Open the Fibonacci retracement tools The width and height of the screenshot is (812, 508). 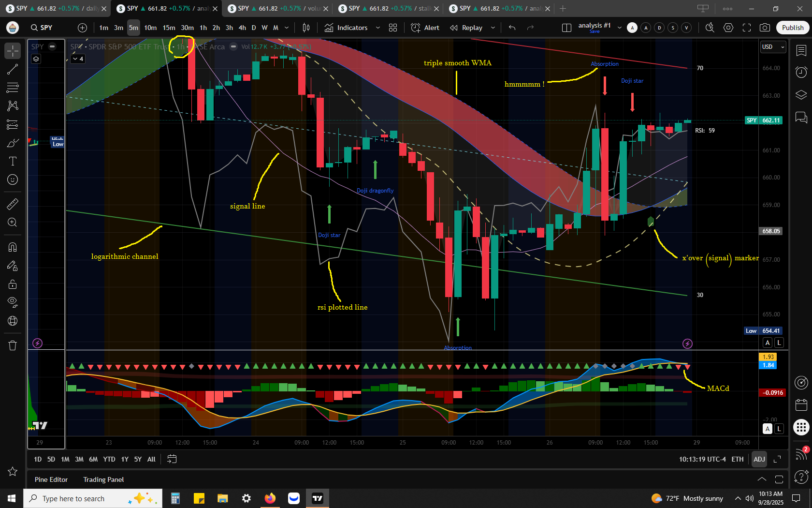click(x=13, y=88)
